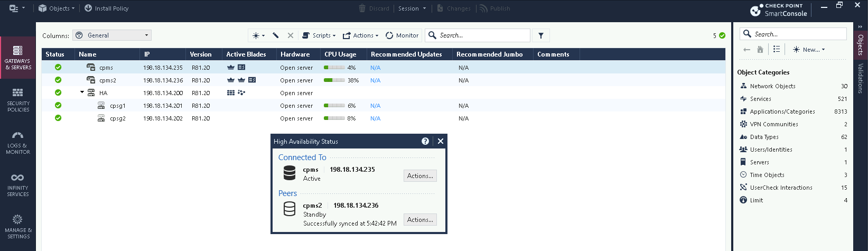The image size is (868, 251).
Task: Open the Columns General dropdown
Action: point(112,35)
